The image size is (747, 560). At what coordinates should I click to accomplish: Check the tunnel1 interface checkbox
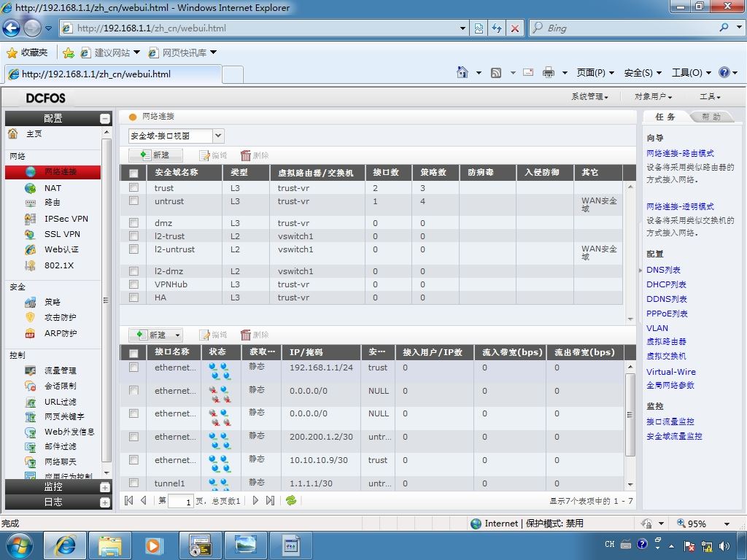pos(134,483)
